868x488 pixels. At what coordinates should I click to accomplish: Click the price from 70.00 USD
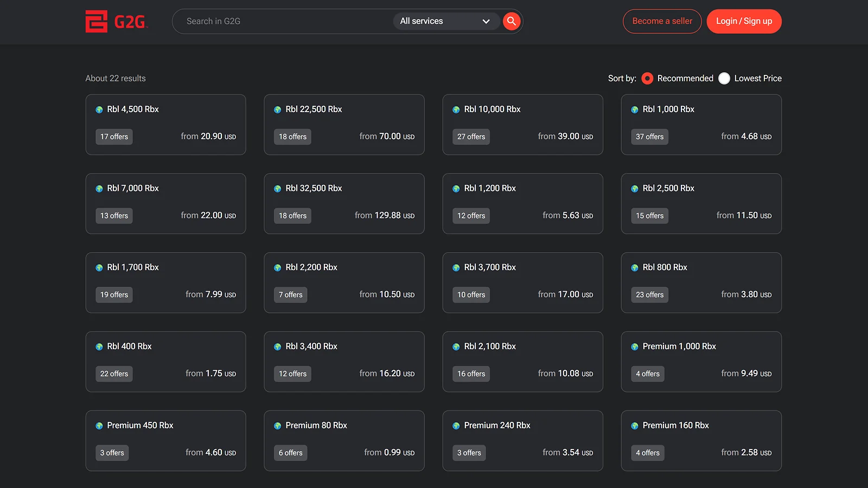(387, 136)
